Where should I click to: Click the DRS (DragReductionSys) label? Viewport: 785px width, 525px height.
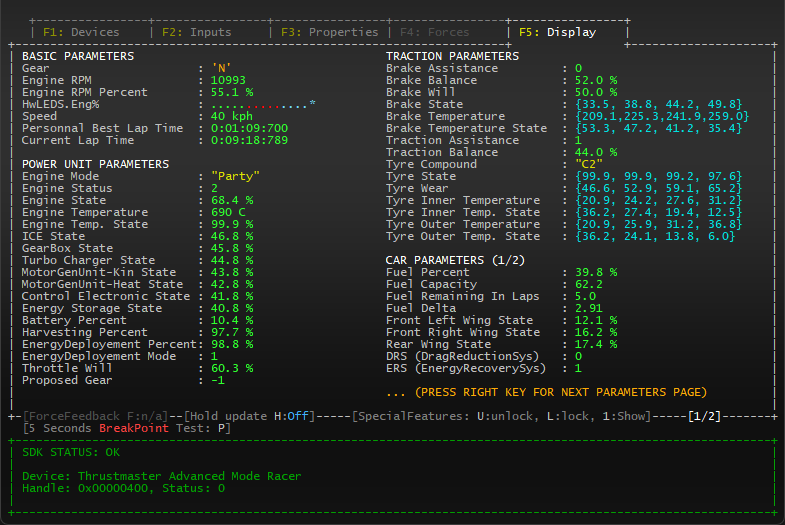pos(462,356)
